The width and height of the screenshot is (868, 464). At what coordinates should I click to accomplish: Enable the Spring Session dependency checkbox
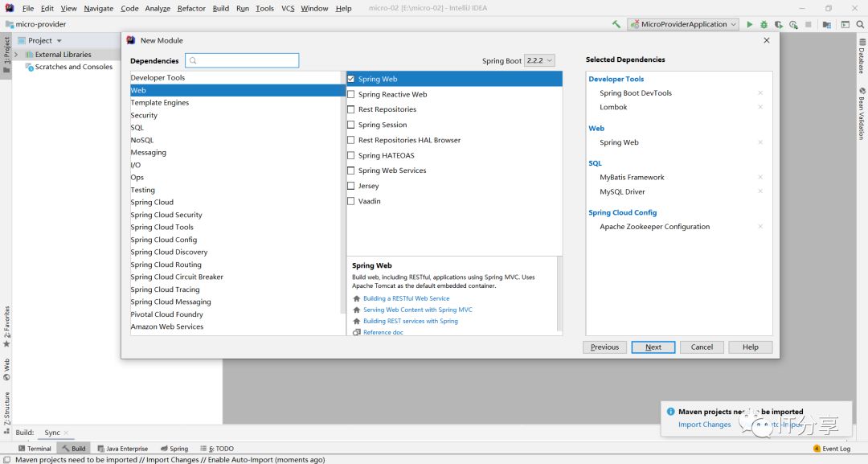click(351, 125)
